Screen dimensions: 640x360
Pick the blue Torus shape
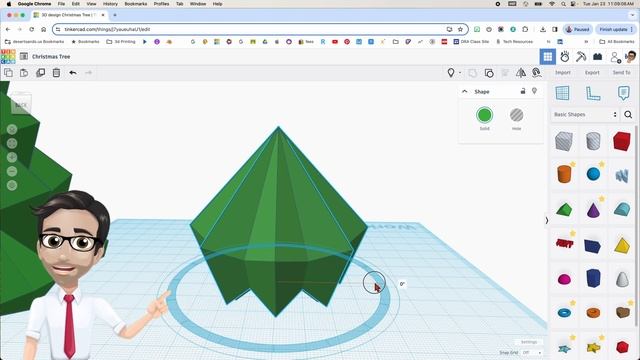[564, 313]
